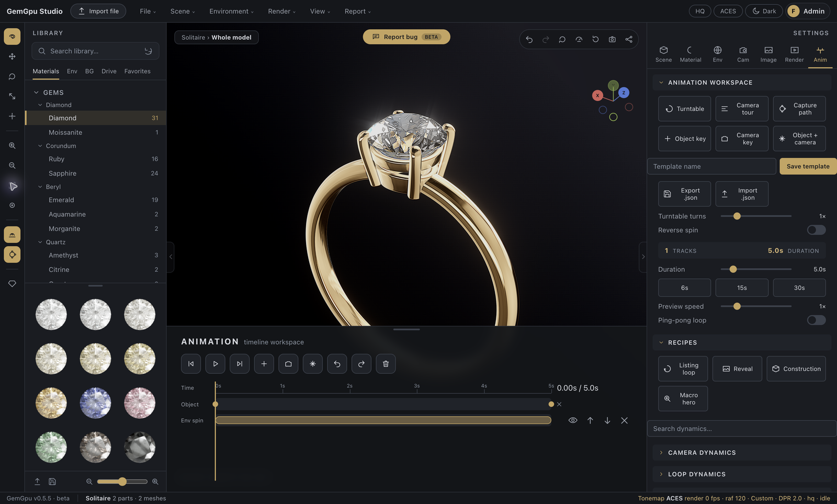The image size is (837, 504).
Task: Open the Environment menu
Action: (x=231, y=11)
